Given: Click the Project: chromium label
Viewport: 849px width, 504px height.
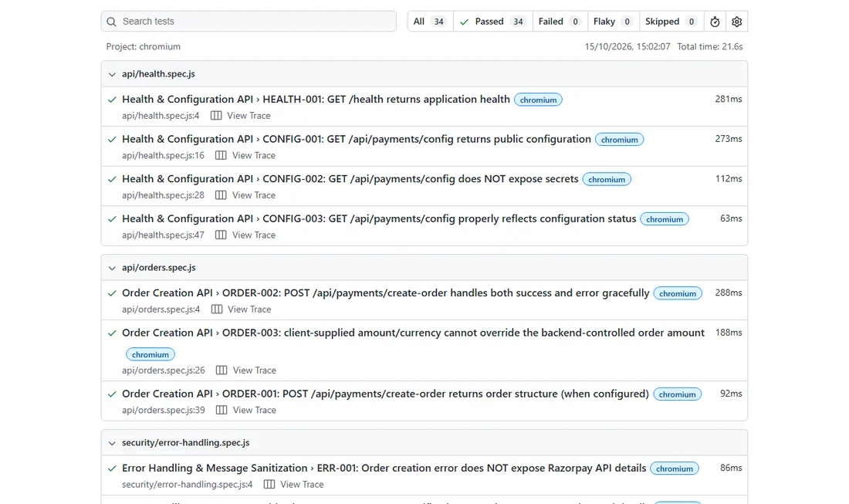Looking at the screenshot, I should pyautogui.click(x=144, y=46).
